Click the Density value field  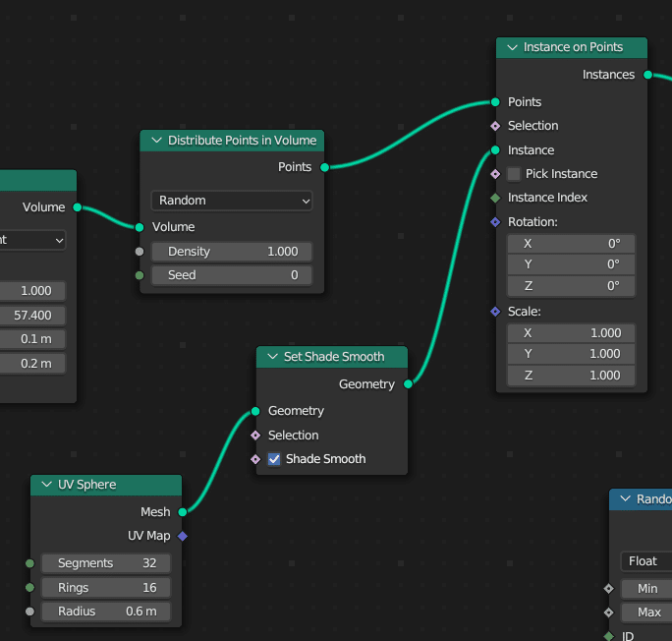(x=231, y=252)
